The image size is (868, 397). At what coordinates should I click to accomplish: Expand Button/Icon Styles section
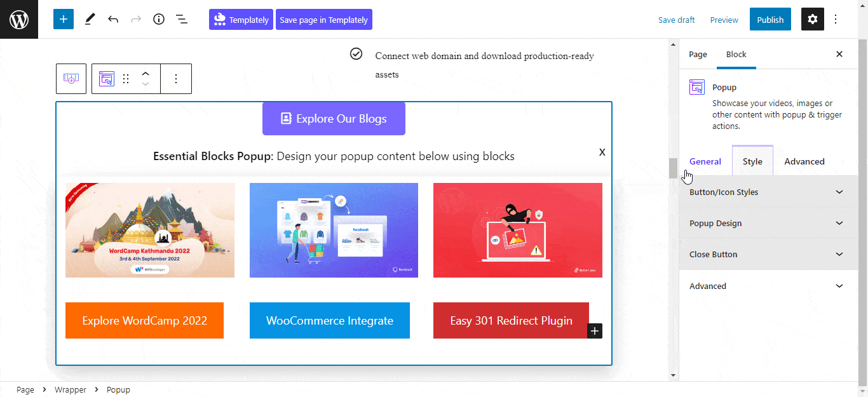tap(768, 192)
